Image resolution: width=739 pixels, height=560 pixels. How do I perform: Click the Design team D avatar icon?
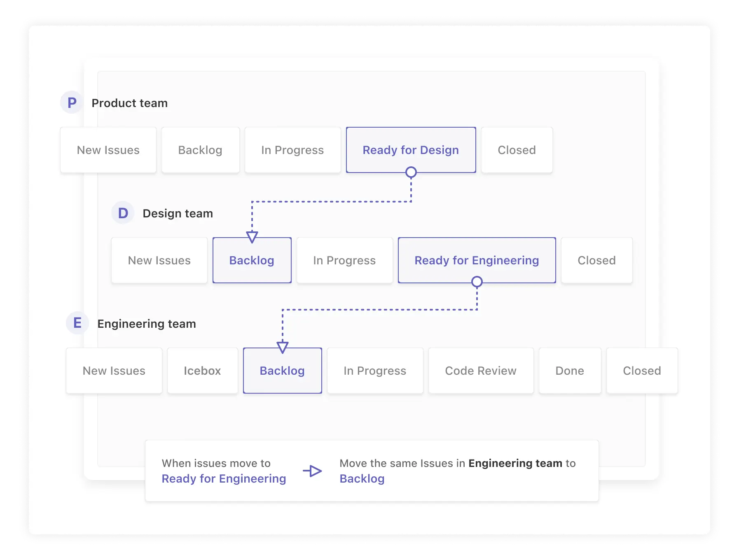pos(123,213)
